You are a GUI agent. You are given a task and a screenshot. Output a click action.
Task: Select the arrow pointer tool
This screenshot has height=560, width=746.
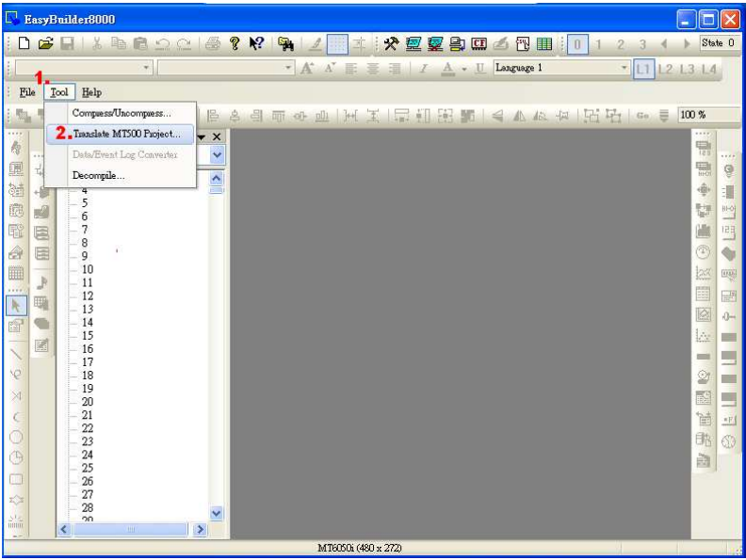click(x=16, y=305)
